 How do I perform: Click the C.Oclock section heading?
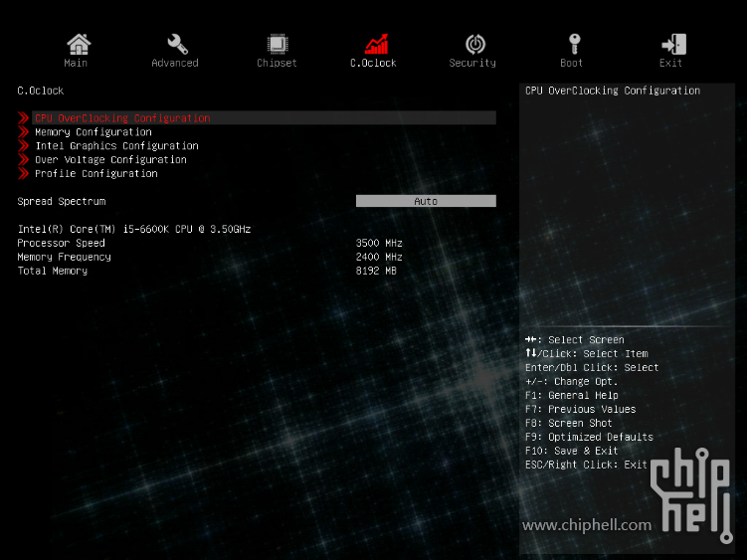point(41,91)
